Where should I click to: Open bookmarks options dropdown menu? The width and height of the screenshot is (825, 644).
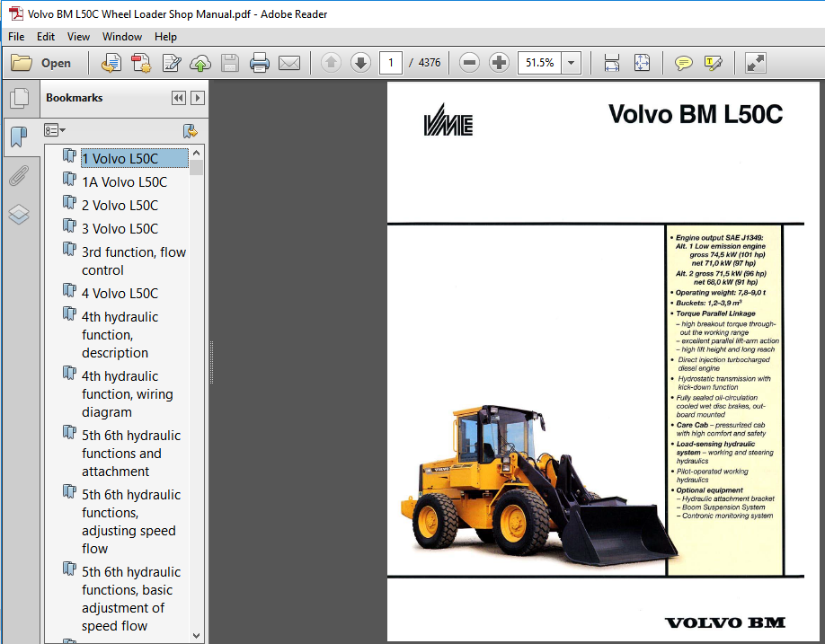[55, 130]
